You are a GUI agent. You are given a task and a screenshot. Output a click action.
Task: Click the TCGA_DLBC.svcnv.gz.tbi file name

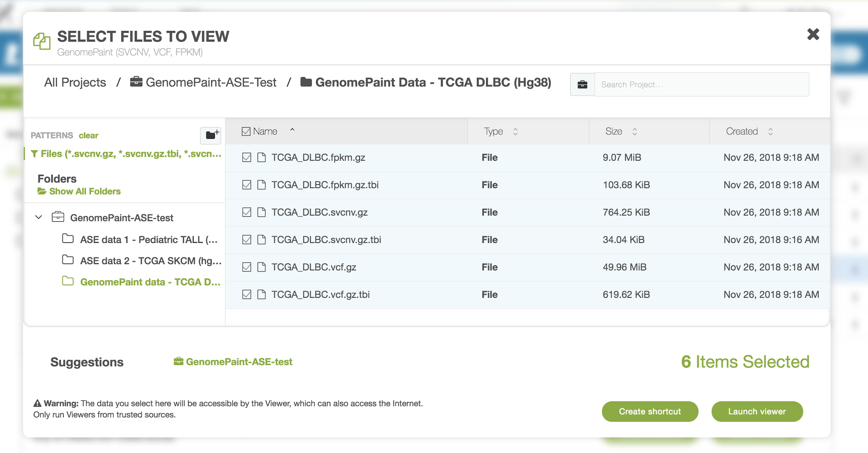[326, 240]
